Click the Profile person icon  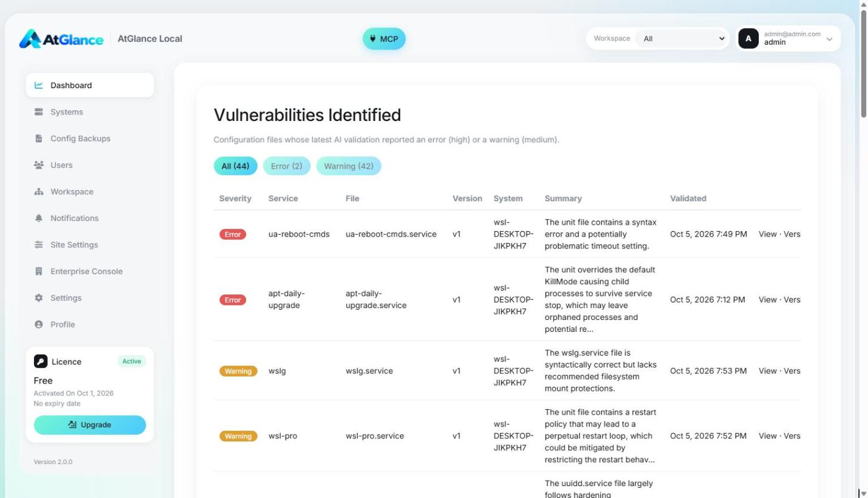tap(39, 325)
